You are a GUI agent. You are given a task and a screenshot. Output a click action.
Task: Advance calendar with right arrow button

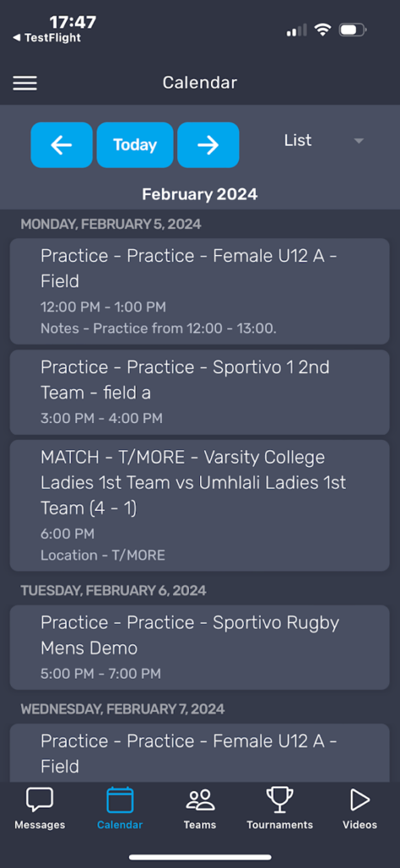208,145
